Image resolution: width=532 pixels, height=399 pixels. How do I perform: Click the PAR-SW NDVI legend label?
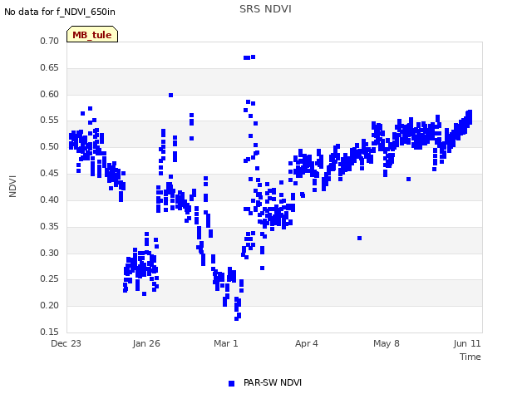pyautogui.click(x=273, y=382)
